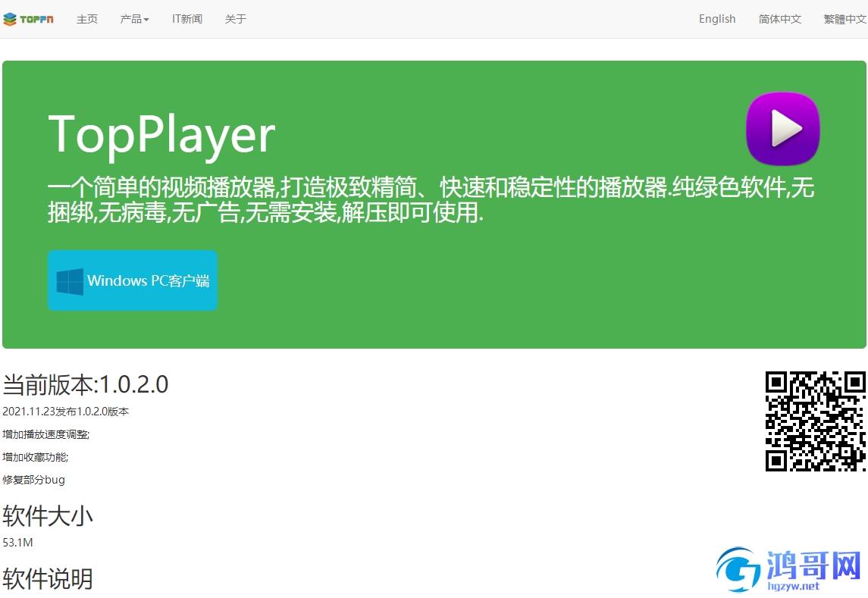Image resolution: width=868 pixels, height=598 pixels.
Task: Click the 当前版本:1.0.2.0 heading
Action: click(85, 384)
